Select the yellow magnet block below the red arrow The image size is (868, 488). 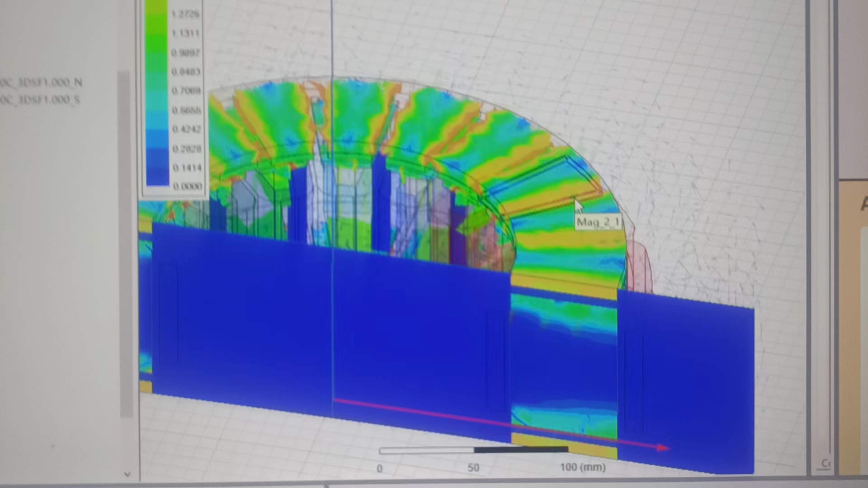click(564, 446)
